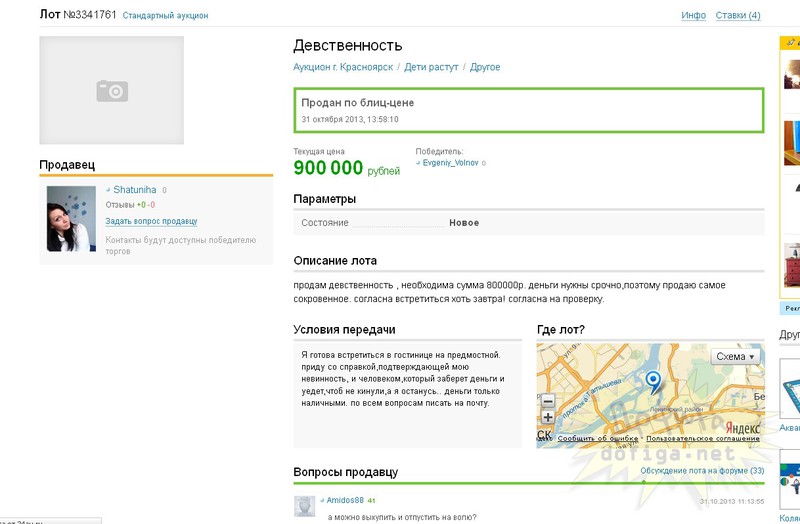Go to Аукцион г. Красноярск breadcrumb
This screenshot has width=800, height=524.
point(343,67)
